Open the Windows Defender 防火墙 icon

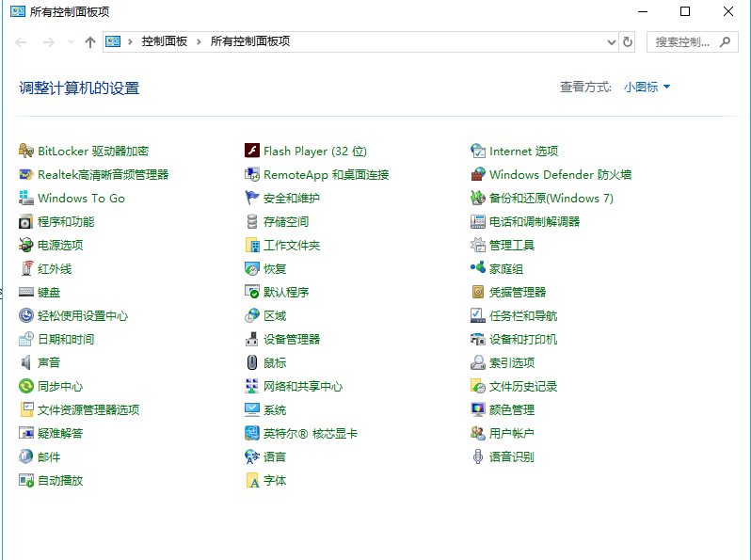tap(477, 174)
